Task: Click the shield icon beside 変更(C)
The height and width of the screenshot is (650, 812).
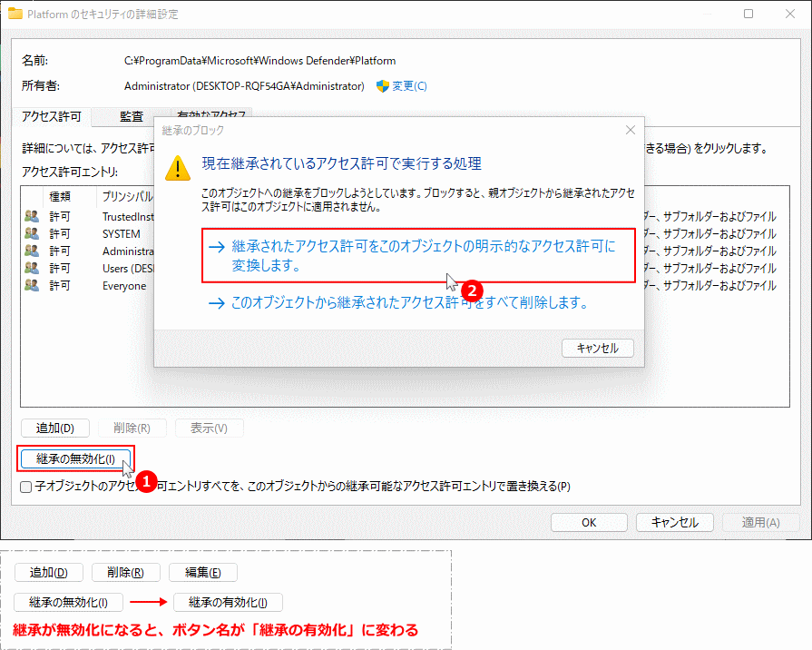Action: [382, 86]
